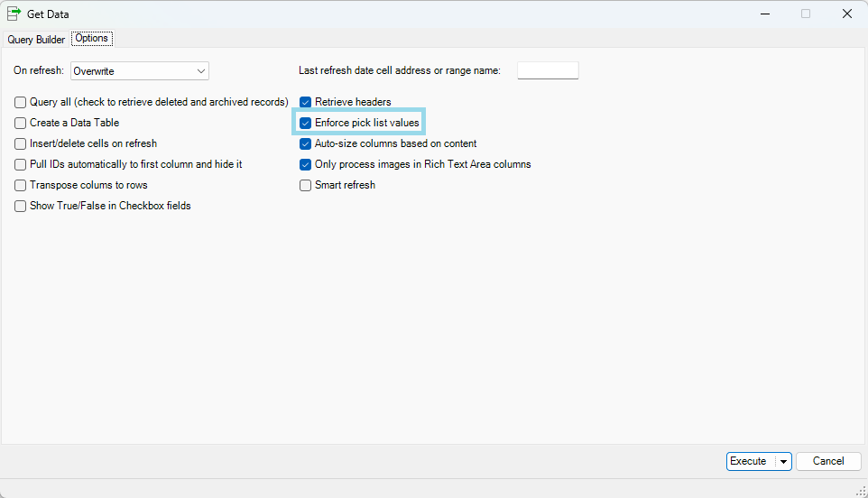This screenshot has height=498, width=868.
Task: Enable the Smart refresh checkbox
Action: (x=306, y=185)
